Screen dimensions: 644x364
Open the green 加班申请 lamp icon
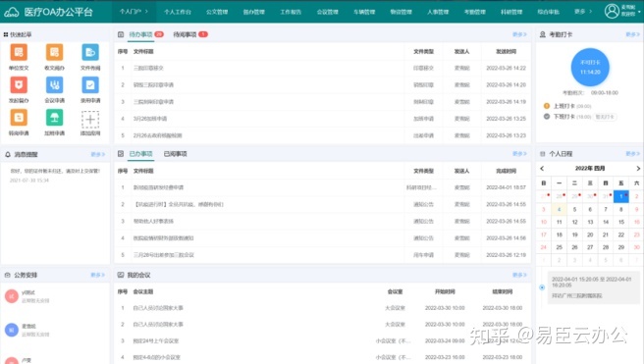[x=54, y=118]
